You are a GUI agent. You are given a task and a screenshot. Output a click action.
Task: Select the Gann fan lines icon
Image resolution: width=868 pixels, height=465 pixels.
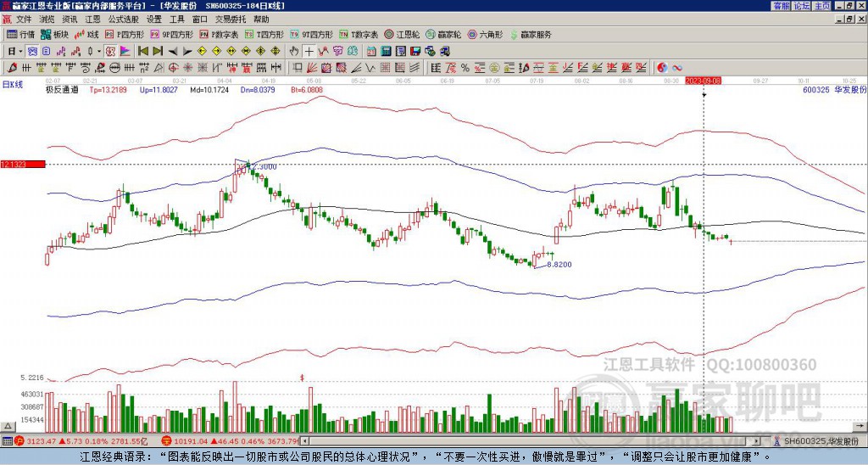pyautogui.click(x=312, y=68)
